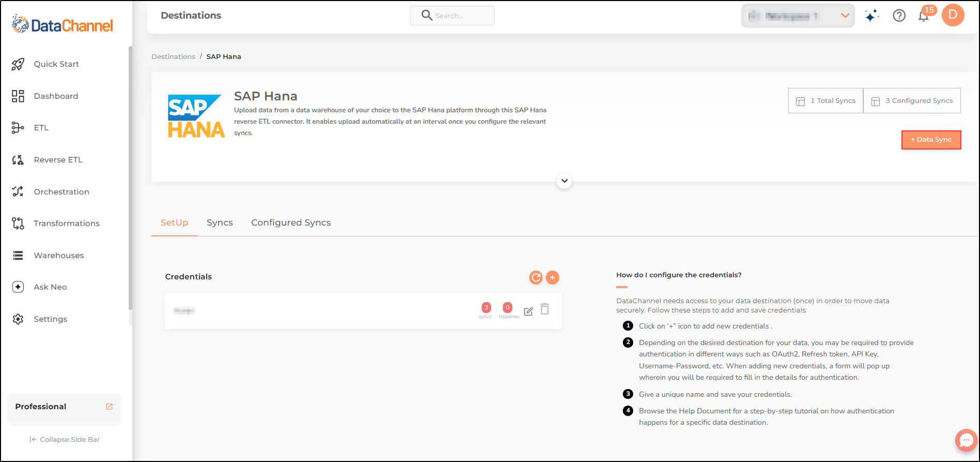Switch to the Syncs tab
Viewport: 980px width, 462px height.
coord(220,223)
